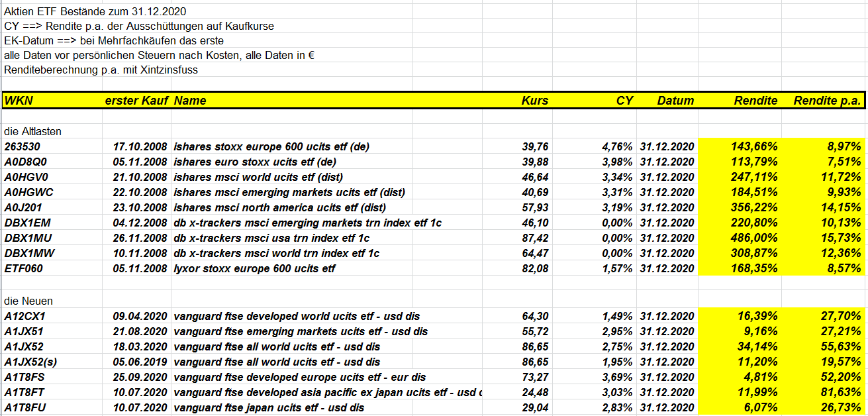Select WKN cell 'A0HGWC'
This screenshot has height=416, width=868.
28,192
